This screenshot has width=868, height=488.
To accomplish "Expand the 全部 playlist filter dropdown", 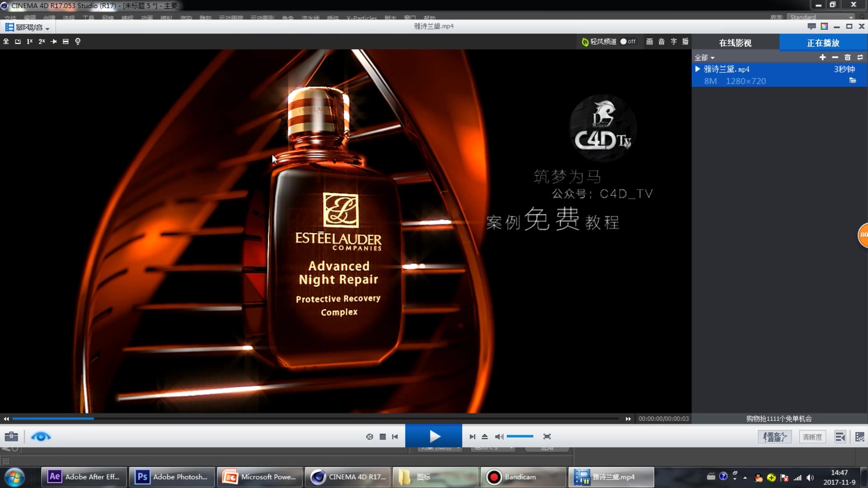I will (x=704, y=57).
